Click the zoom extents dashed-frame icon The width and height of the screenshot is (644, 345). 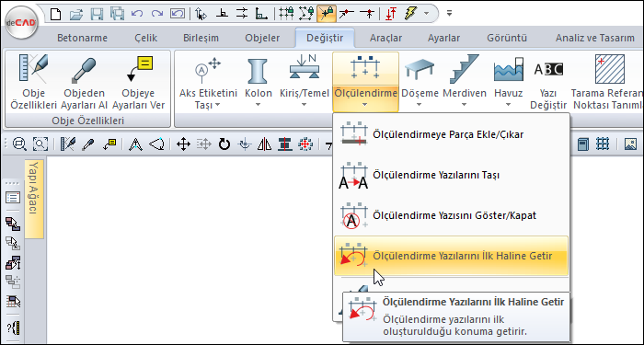[x=40, y=144]
